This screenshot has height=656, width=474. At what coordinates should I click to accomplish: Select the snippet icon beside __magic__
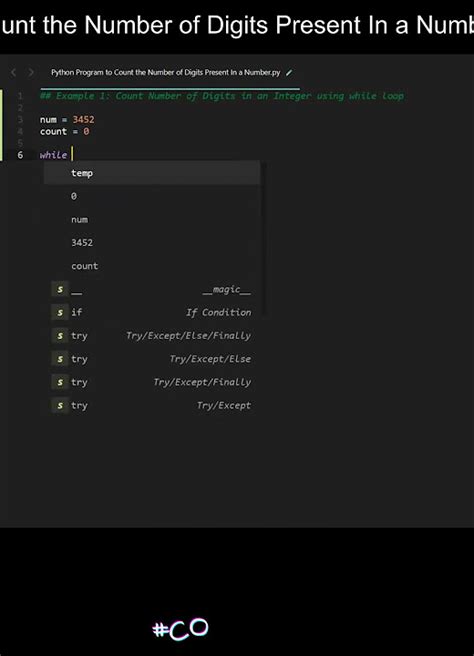point(60,289)
